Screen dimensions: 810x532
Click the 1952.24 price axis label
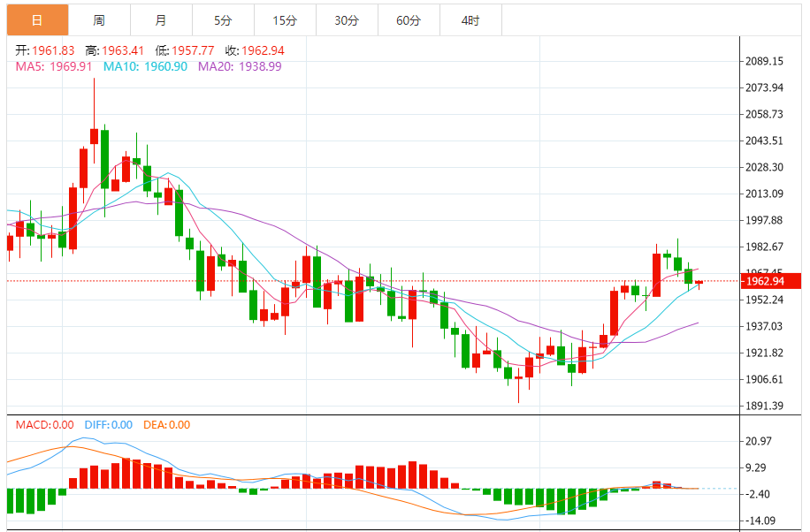[x=764, y=300]
